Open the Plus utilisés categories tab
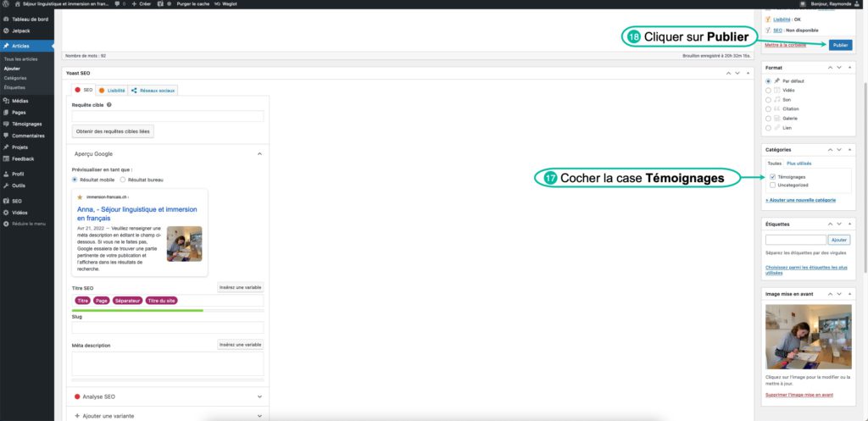Image resolution: width=868 pixels, height=421 pixels. [x=798, y=162]
